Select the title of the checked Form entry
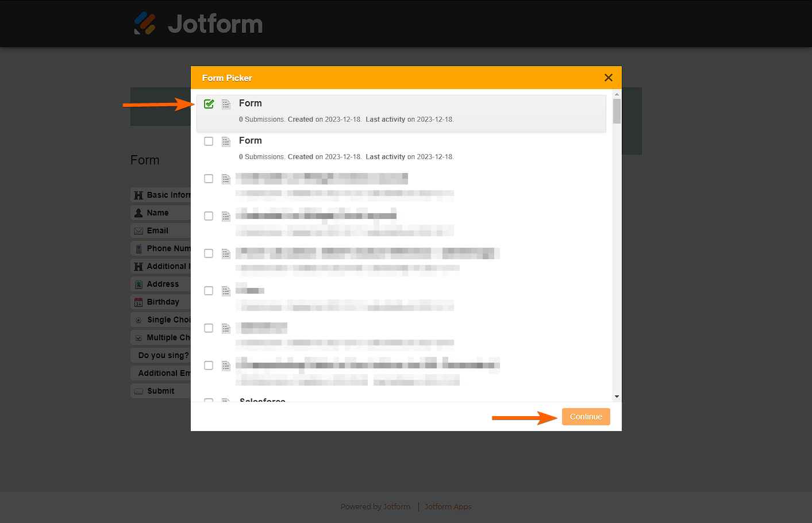 (251, 103)
